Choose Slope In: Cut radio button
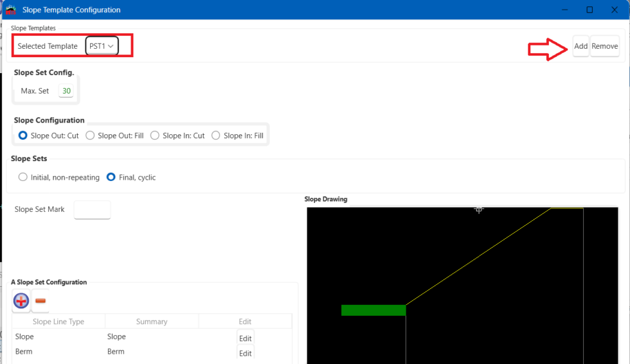Viewport: 630px width, 364px height. pos(156,135)
